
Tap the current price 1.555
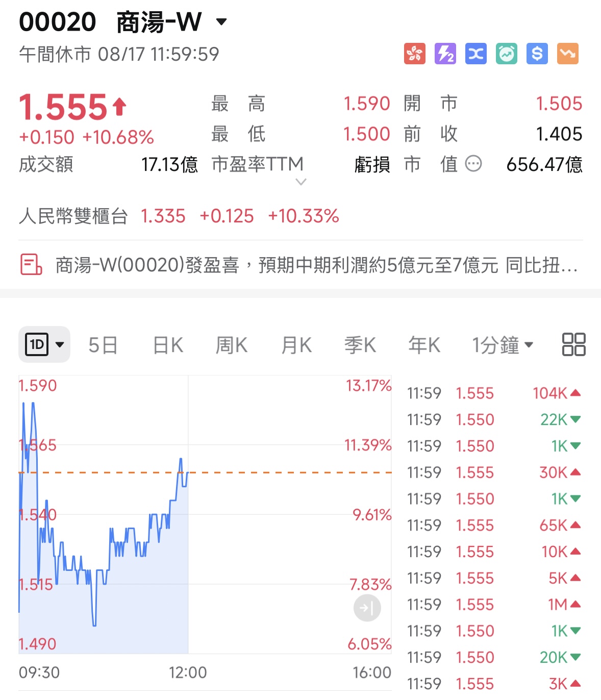click(63, 107)
